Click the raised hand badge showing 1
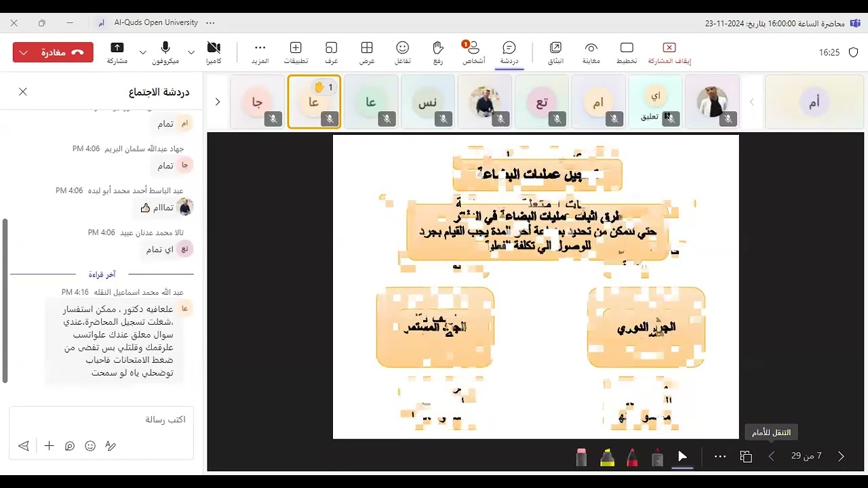868x488 pixels. [323, 87]
